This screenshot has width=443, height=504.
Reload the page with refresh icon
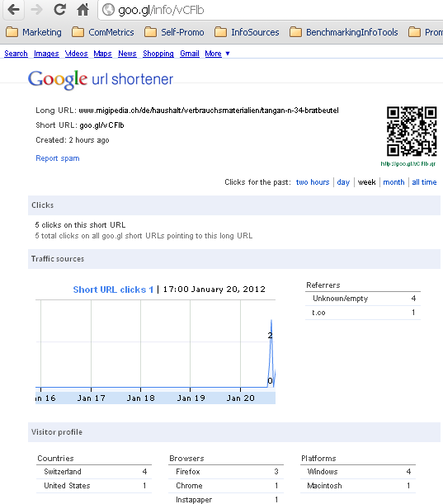[x=59, y=10]
